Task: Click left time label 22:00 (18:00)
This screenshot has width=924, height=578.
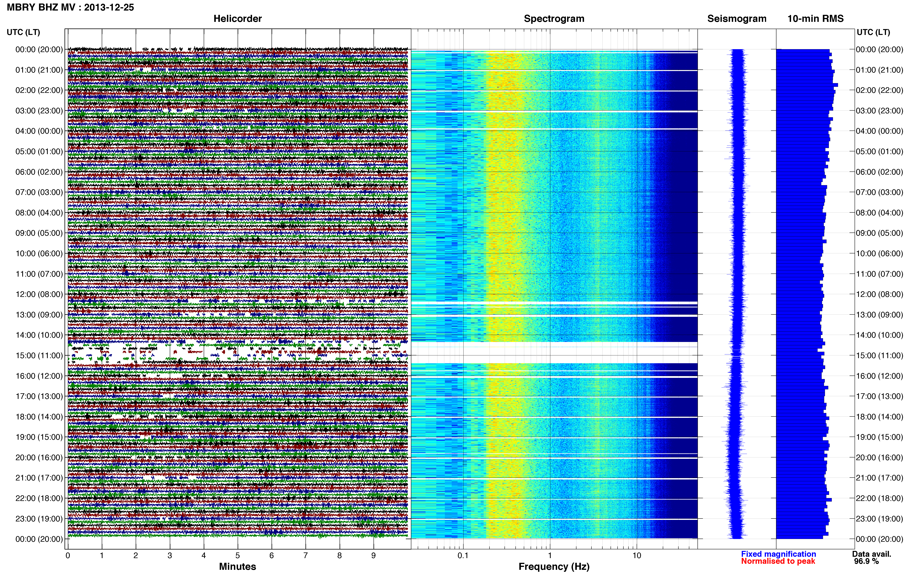Action: tap(39, 498)
